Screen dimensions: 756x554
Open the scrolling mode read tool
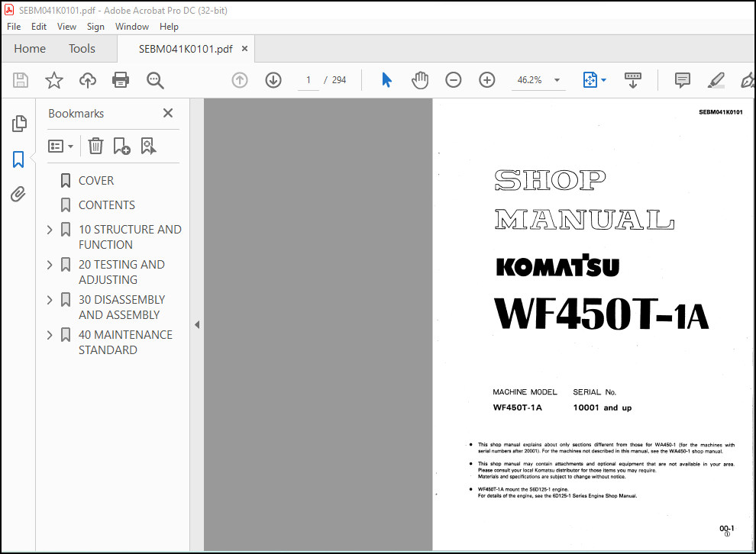pyautogui.click(x=632, y=80)
